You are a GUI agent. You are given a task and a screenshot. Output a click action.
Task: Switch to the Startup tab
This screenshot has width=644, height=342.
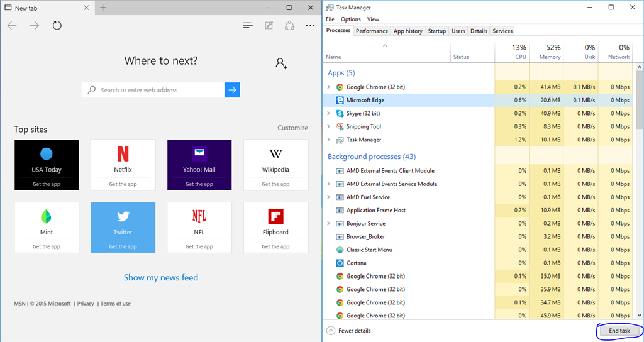(436, 31)
